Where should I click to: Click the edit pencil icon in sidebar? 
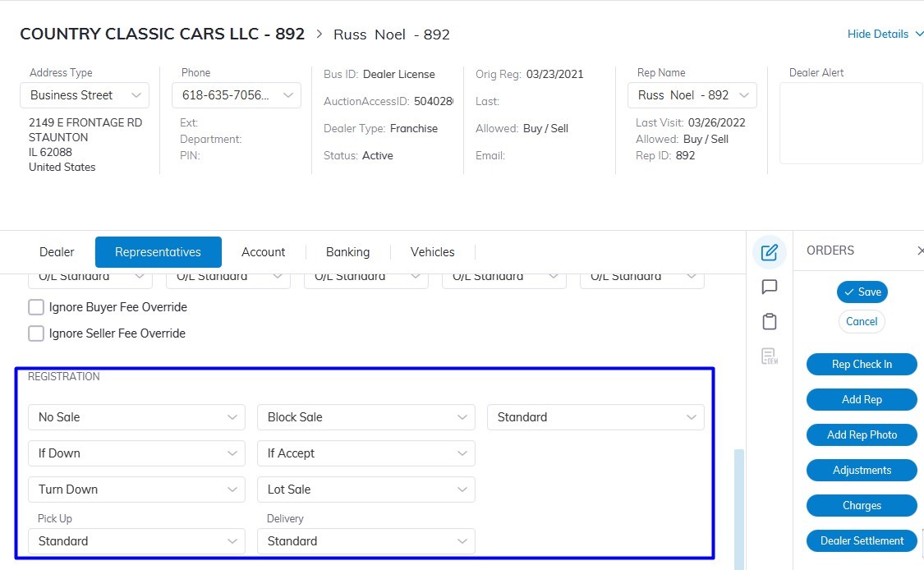(769, 252)
